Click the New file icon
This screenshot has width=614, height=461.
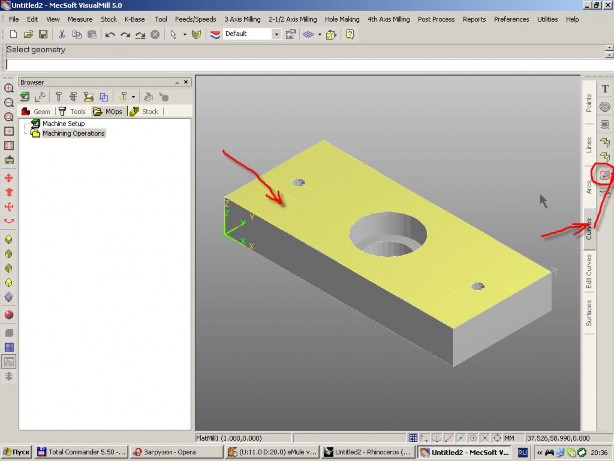pyautogui.click(x=13, y=34)
